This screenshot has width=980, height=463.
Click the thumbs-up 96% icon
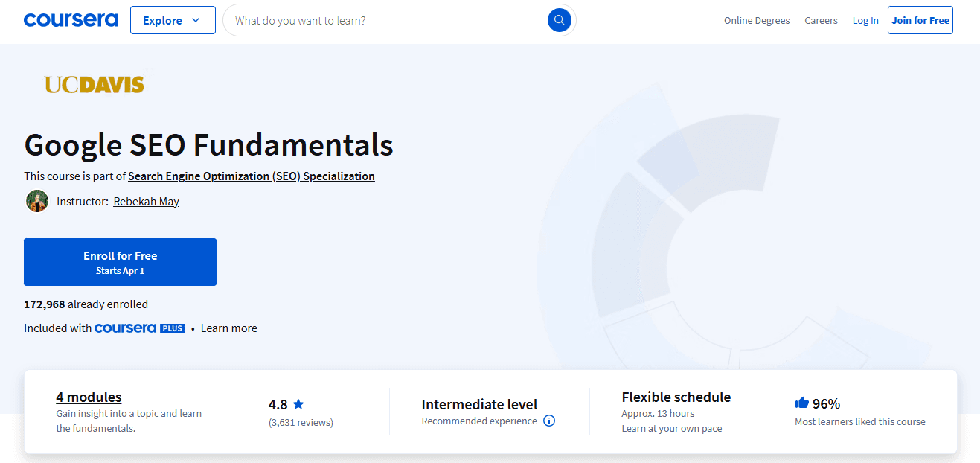coord(801,403)
